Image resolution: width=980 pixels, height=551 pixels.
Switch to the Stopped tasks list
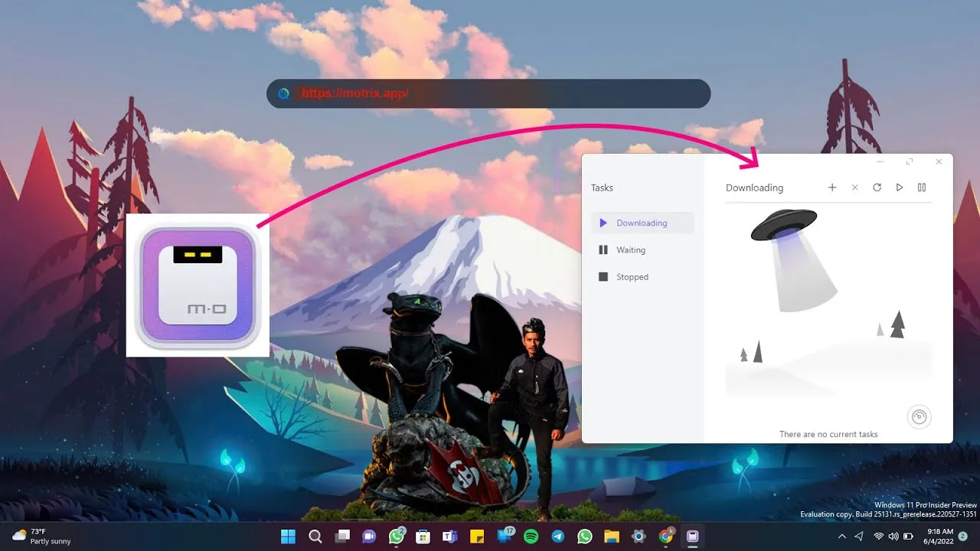pyautogui.click(x=642, y=277)
